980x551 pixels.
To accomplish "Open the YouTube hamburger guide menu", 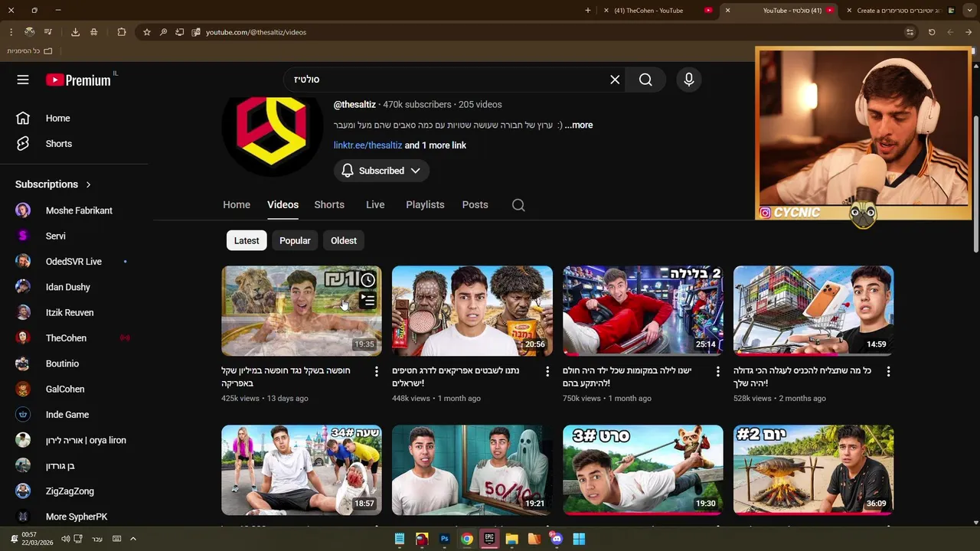I will (x=23, y=80).
